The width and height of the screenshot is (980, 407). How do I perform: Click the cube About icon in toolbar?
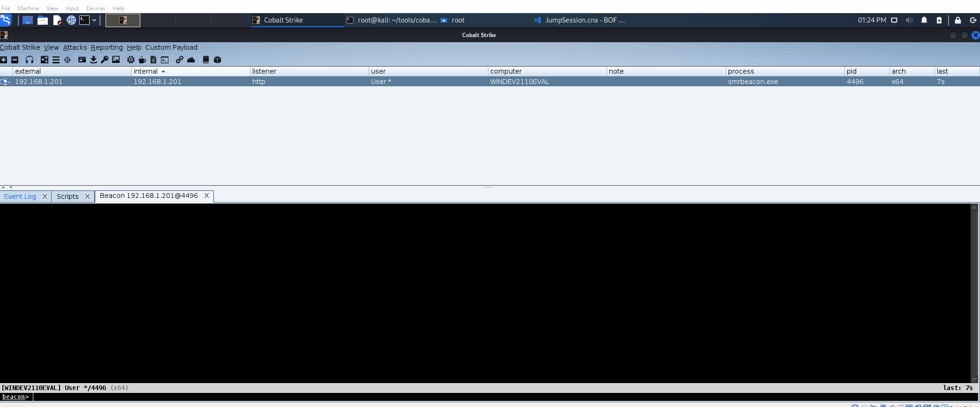(217, 60)
